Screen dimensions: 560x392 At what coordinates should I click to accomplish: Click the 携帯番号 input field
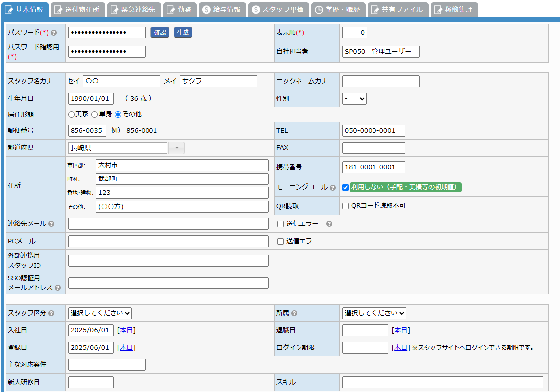point(373,167)
